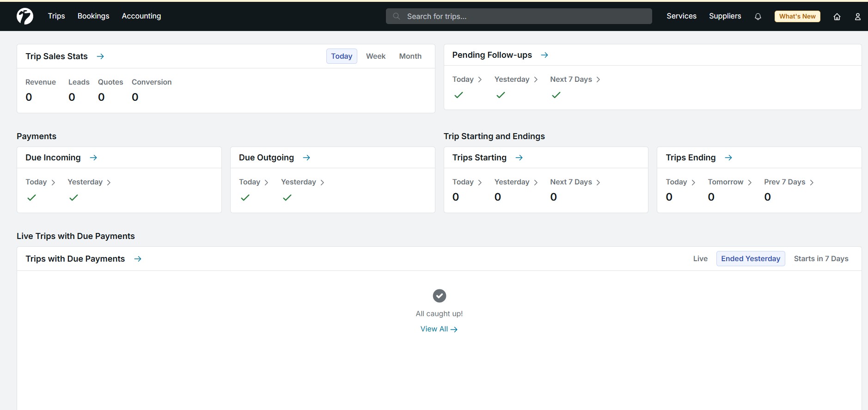Click the arrow next to Trips Ending
This screenshot has width=868, height=410.
click(x=728, y=158)
